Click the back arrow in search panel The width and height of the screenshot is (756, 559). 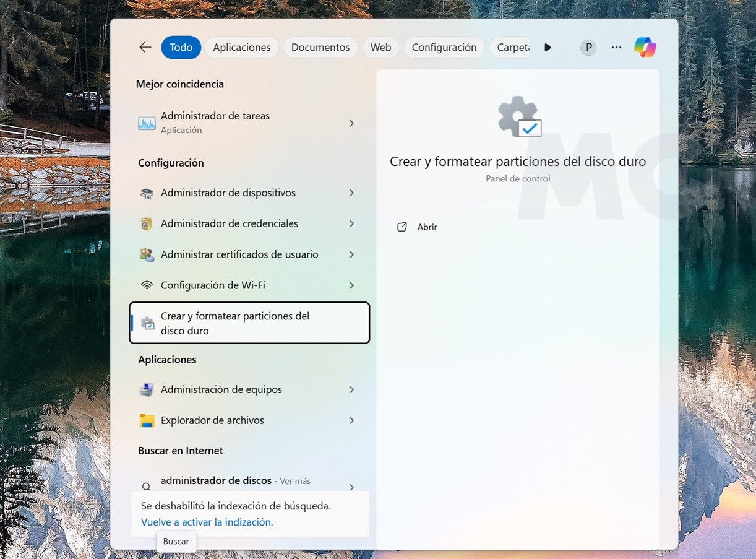pyautogui.click(x=145, y=48)
